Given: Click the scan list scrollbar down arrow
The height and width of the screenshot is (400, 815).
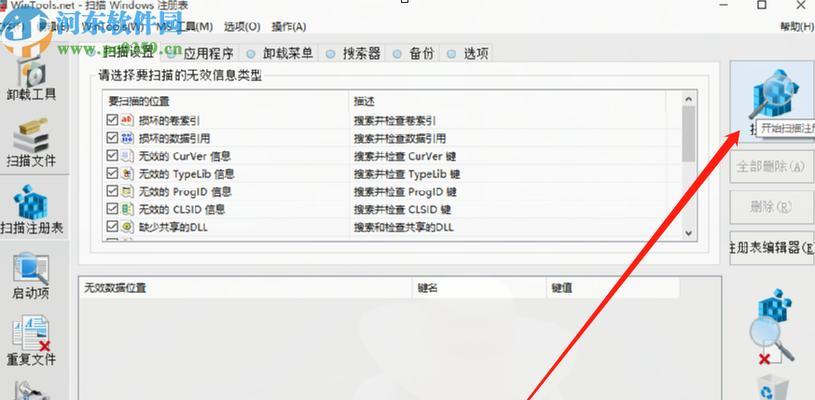Looking at the screenshot, I should [x=689, y=233].
